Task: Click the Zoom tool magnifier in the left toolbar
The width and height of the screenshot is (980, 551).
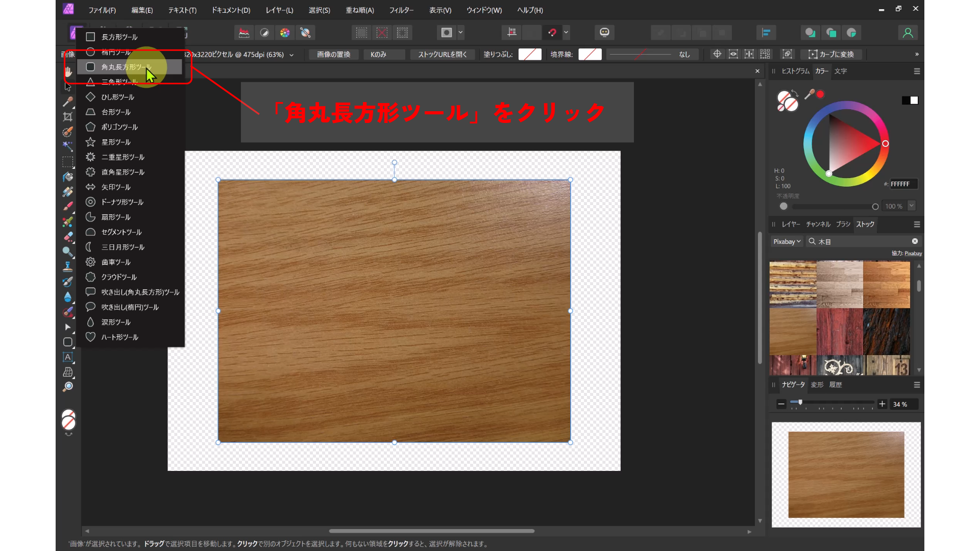Action: pyautogui.click(x=67, y=387)
